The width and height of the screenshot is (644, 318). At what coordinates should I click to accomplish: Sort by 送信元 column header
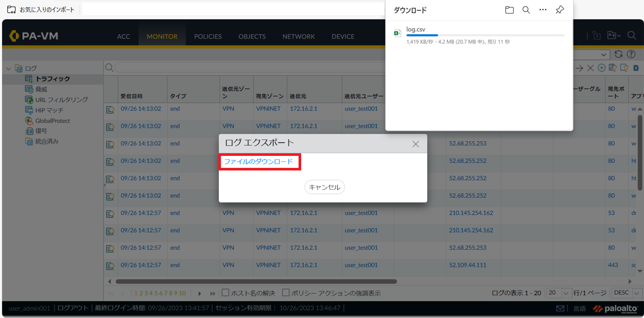tap(298, 96)
